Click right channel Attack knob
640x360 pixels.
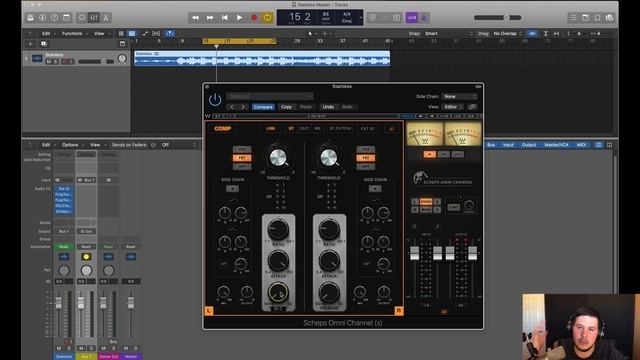[x=329, y=260]
